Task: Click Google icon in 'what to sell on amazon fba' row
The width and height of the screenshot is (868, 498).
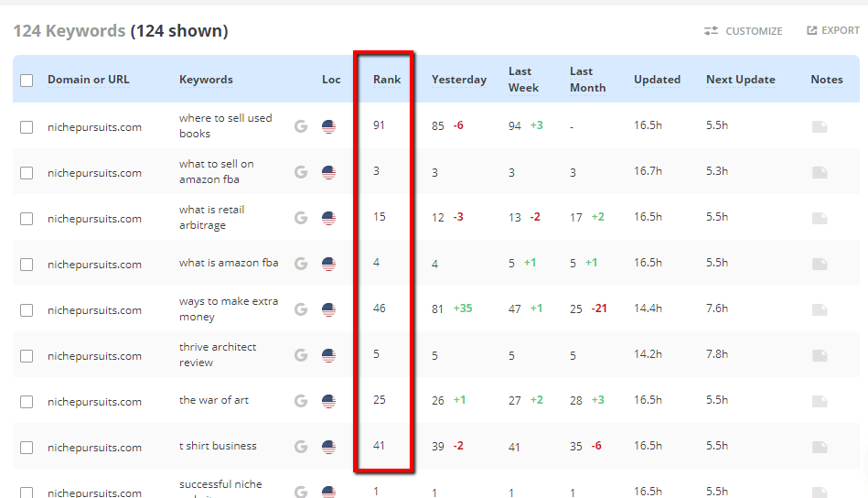Action: [x=301, y=172]
